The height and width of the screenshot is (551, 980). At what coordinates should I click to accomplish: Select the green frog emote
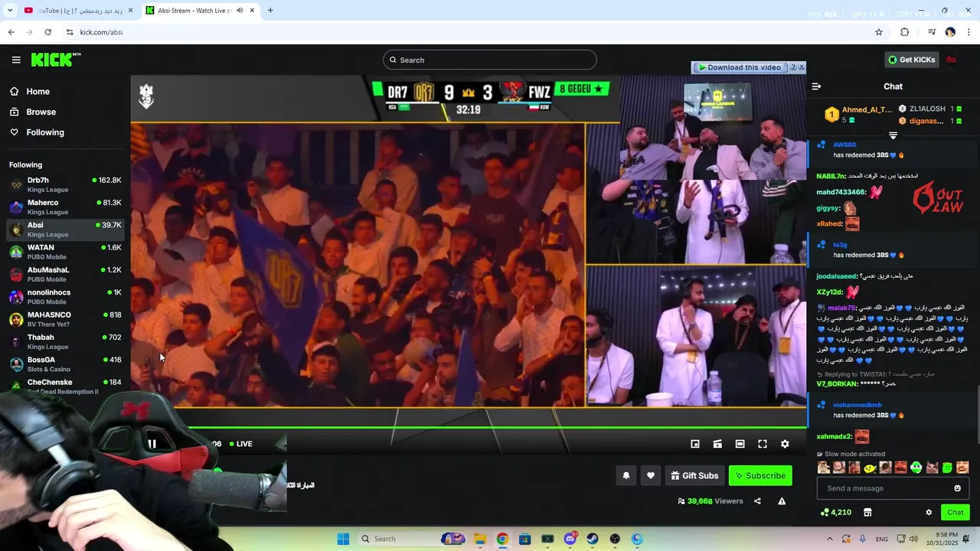[x=916, y=468]
